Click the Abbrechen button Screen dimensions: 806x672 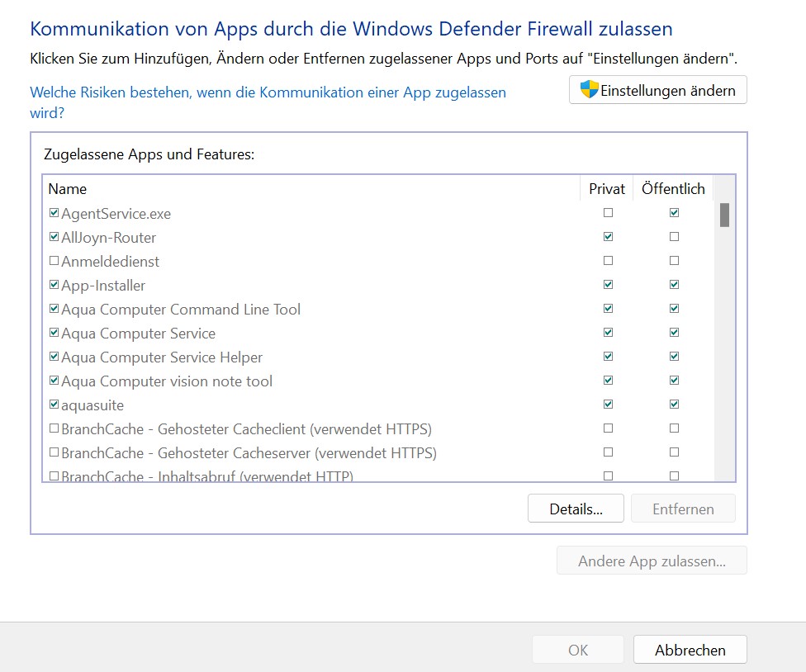click(690, 650)
